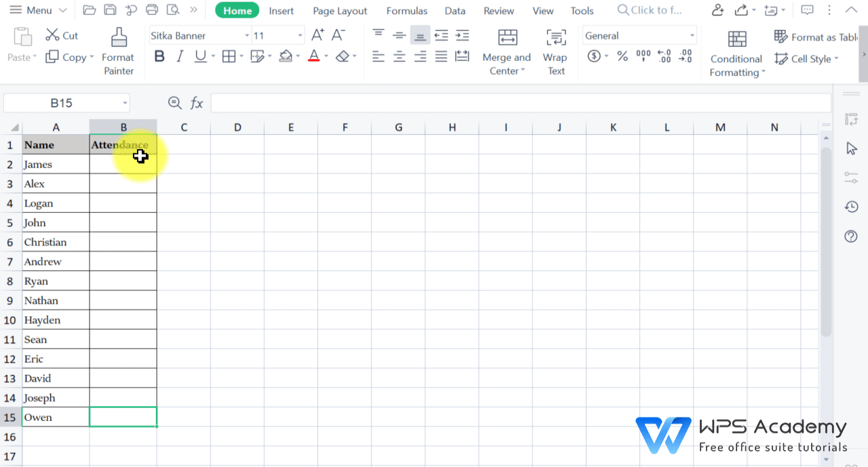This screenshot has width=868, height=467.
Task: Open the Menu dropdown
Action: click(37, 10)
